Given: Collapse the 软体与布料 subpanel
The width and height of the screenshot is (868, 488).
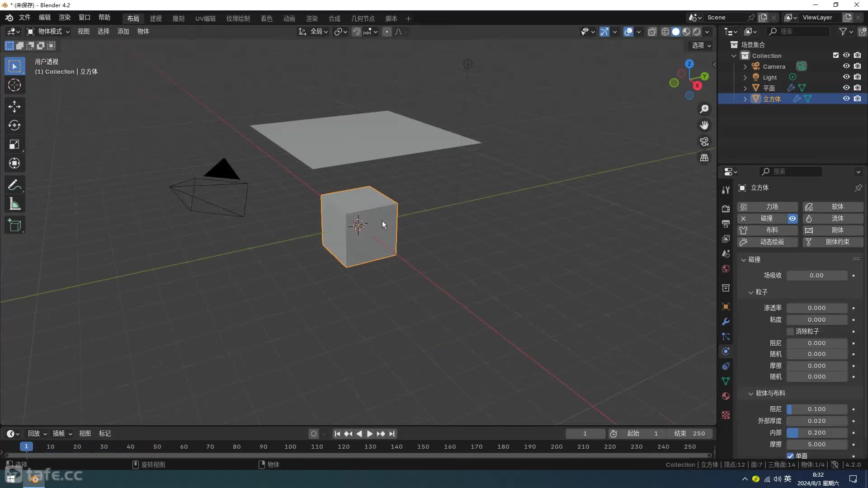Looking at the screenshot, I should pos(751,394).
